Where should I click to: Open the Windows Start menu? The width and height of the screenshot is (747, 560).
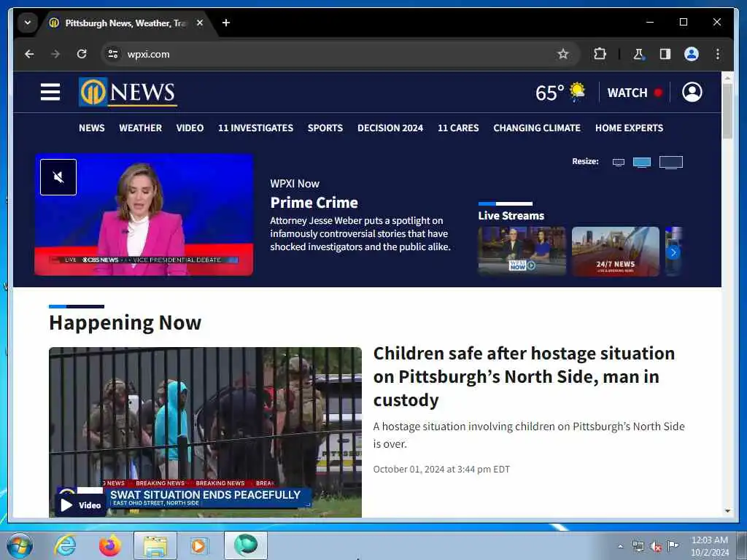tap(20, 545)
